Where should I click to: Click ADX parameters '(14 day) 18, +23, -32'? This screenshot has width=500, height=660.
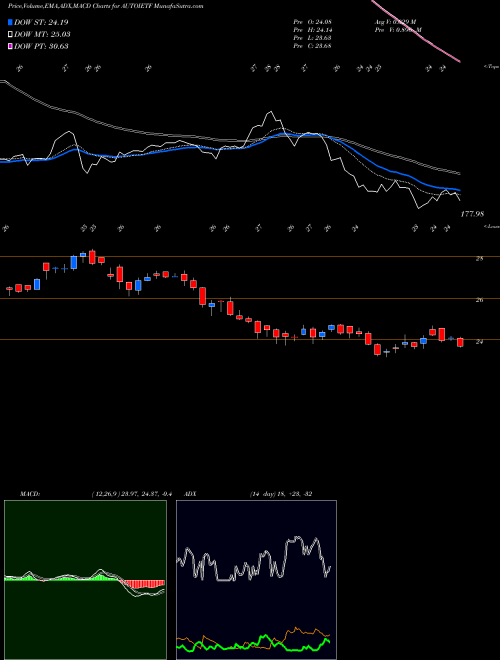pyautogui.click(x=281, y=494)
